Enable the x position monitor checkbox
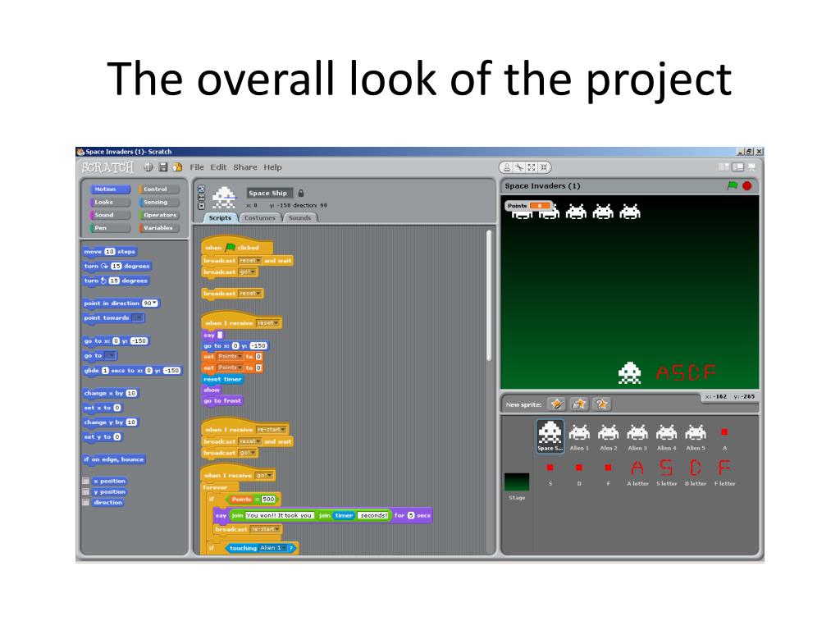840x630 pixels. pos(85,481)
